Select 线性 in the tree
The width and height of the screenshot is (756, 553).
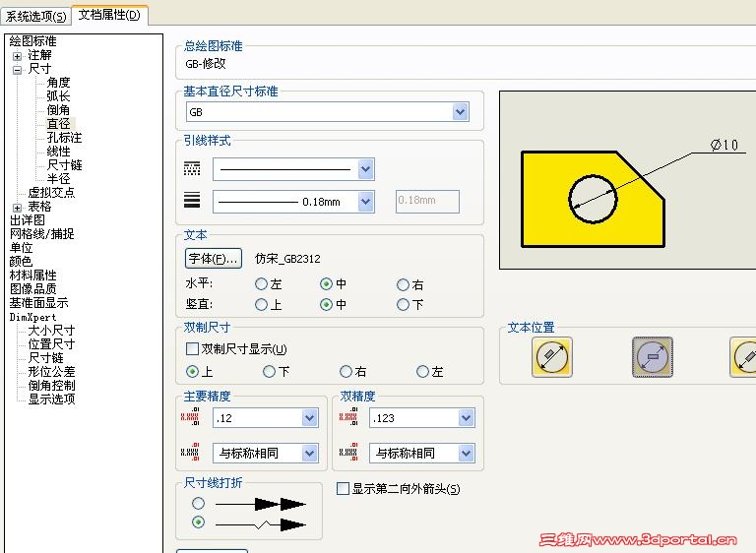(58, 152)
